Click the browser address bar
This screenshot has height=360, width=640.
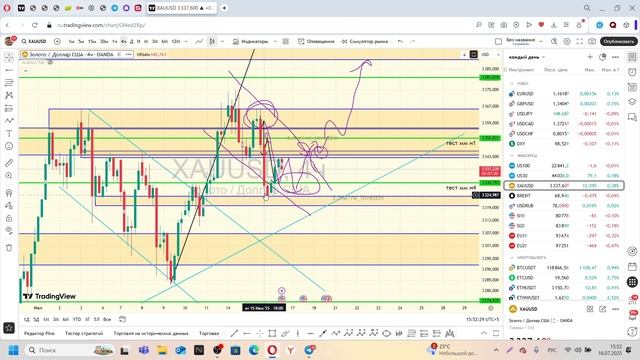point(261,25)
